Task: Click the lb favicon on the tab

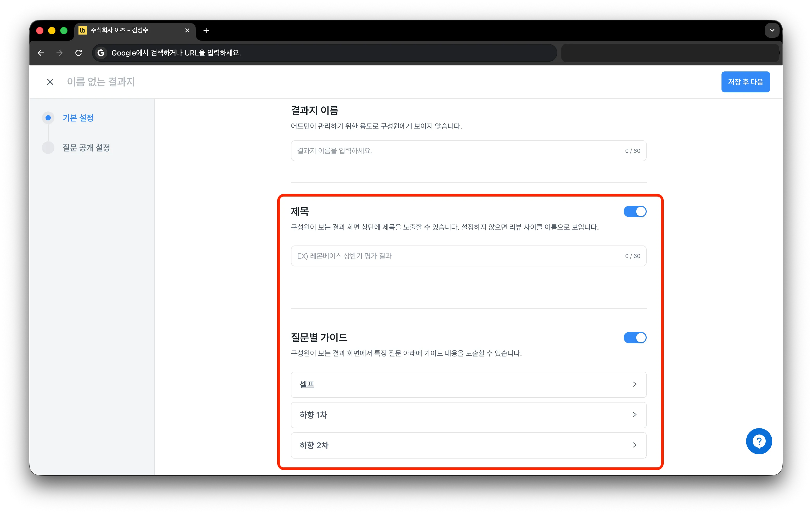Action: tap(83, 30)
